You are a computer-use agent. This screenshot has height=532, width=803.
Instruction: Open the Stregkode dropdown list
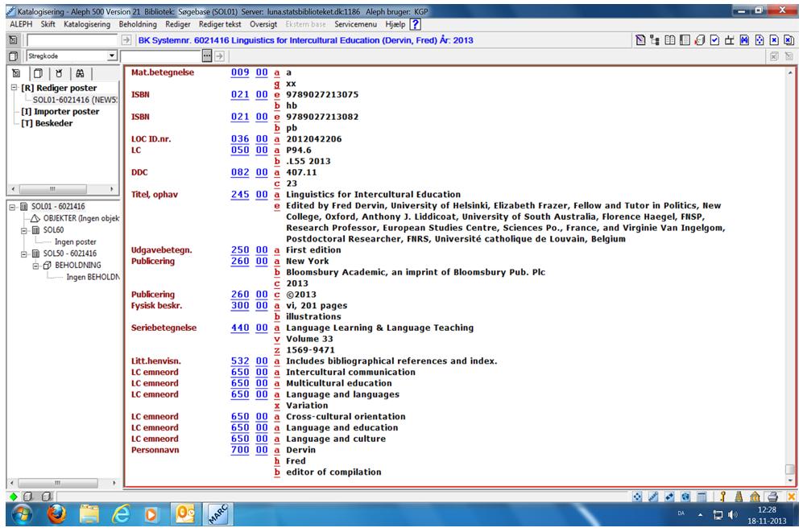[x=112, y=56]
